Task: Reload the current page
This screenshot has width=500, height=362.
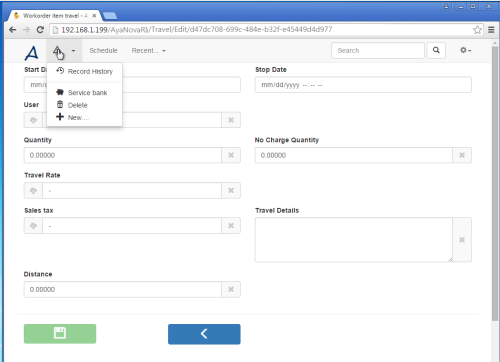Action: pos(40,30)
